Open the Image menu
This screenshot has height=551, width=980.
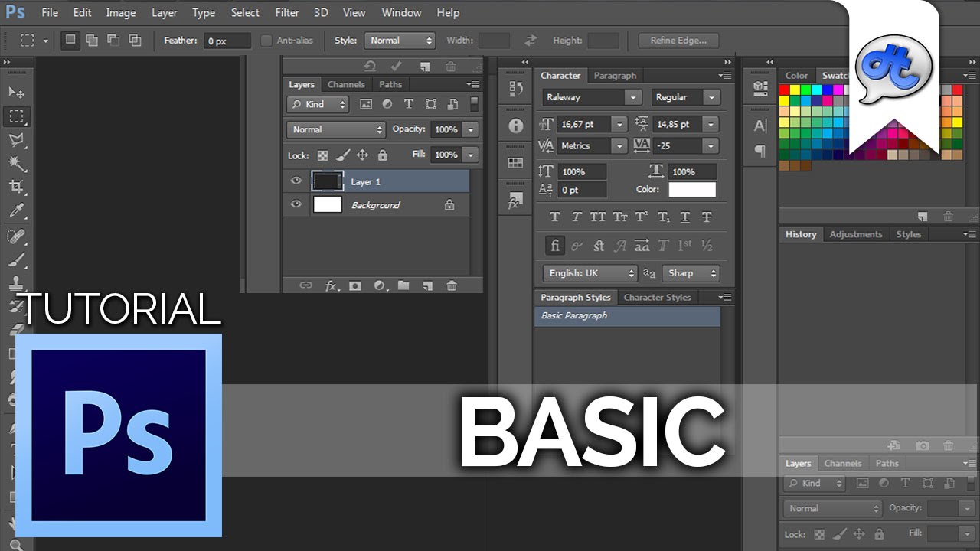point(120,12)
